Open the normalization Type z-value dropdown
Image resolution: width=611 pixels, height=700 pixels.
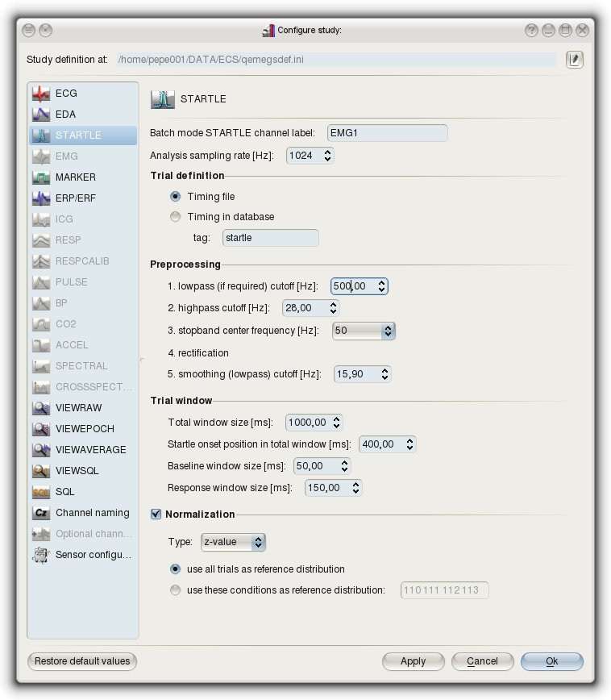click(233, 542)
